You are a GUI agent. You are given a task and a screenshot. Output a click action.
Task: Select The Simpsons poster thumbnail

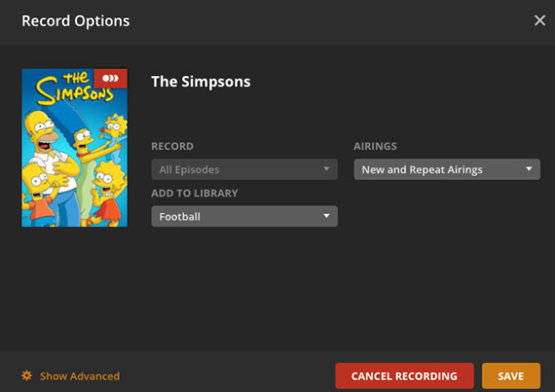point(74,148)
